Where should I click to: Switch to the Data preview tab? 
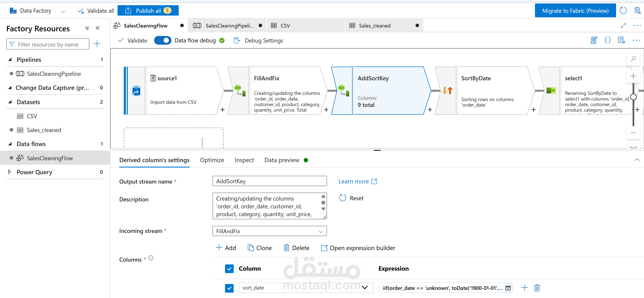pyautogui.click(x=282, y=160)
